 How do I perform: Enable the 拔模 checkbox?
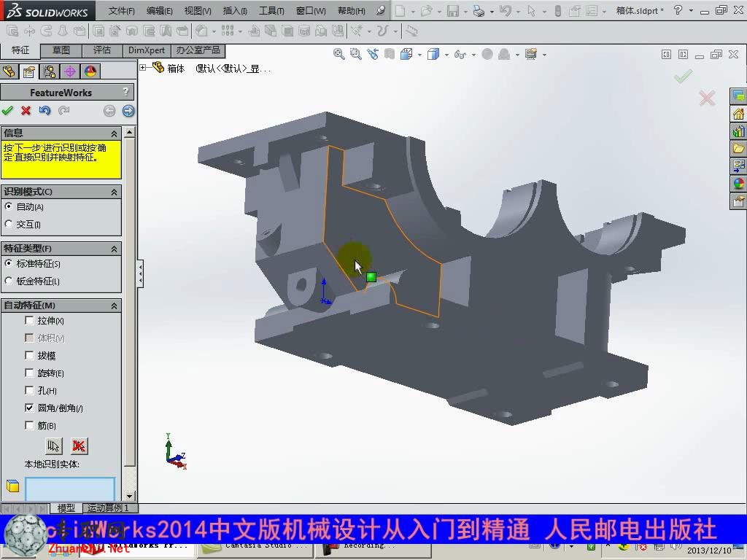29,355
